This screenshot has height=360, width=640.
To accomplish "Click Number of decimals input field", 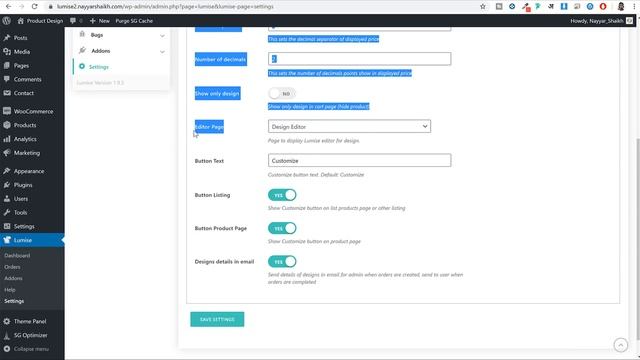I will 359,59.
